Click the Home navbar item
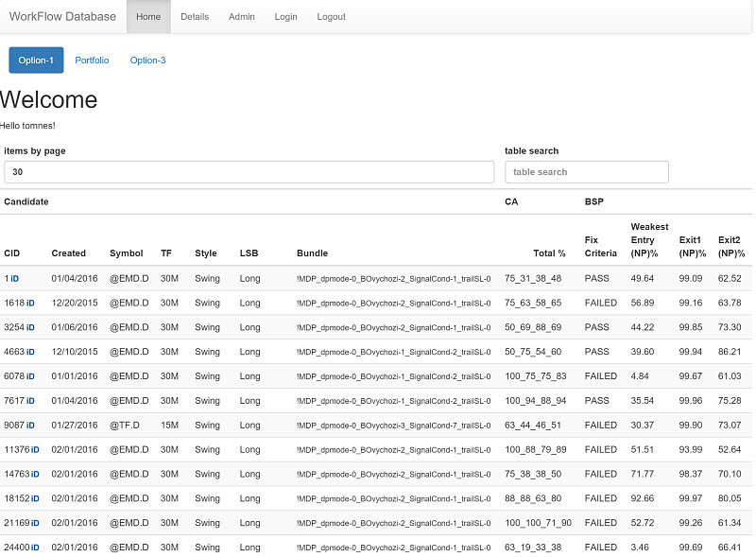 [x=148, y=17]
